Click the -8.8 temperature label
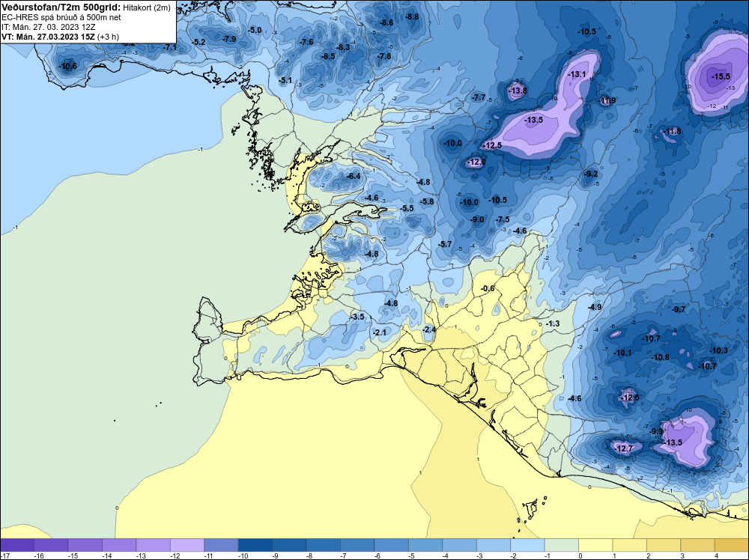 (412, 16)
